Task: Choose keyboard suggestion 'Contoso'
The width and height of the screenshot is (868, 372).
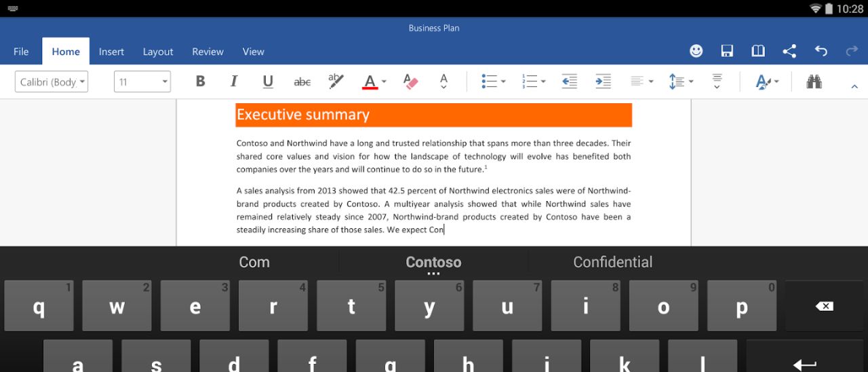Action: tap(433, 262)
